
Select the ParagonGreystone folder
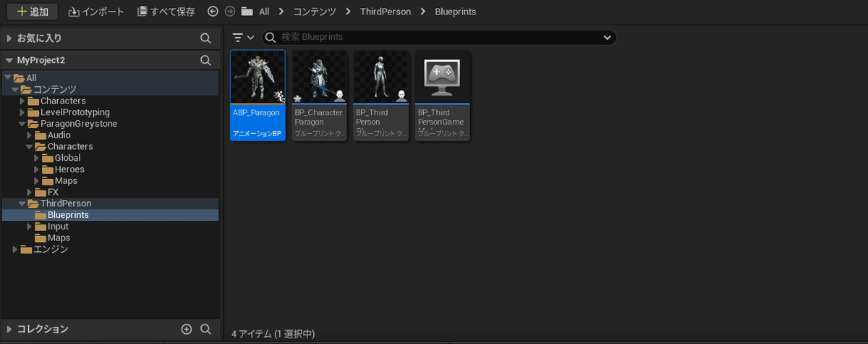click(x=78, y=124)
